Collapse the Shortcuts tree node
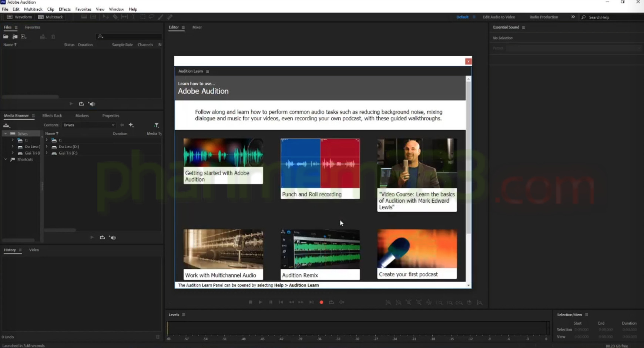Image resolution: width=644 pixels, height=348 pixels. (6, 159)
